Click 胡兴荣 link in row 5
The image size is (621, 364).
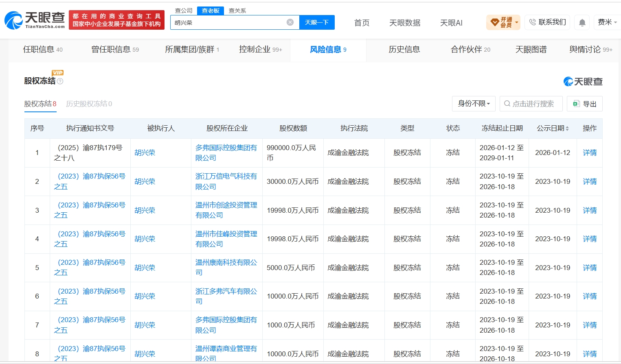pos(145,268)
